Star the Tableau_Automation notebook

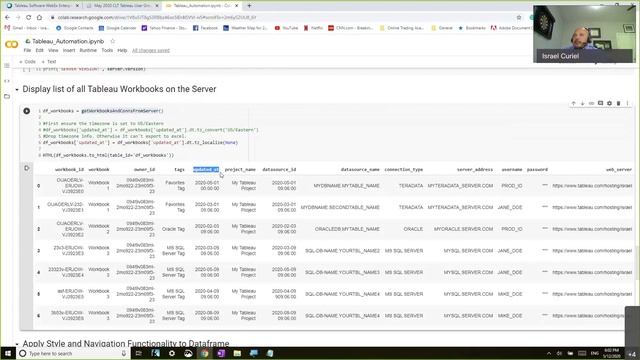(x=113, y=41)
